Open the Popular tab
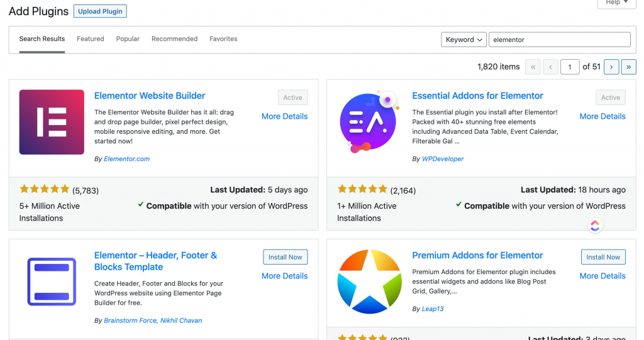Image resolution: width=644 pixels, height=340 pixels. click(x=128, y=39)
